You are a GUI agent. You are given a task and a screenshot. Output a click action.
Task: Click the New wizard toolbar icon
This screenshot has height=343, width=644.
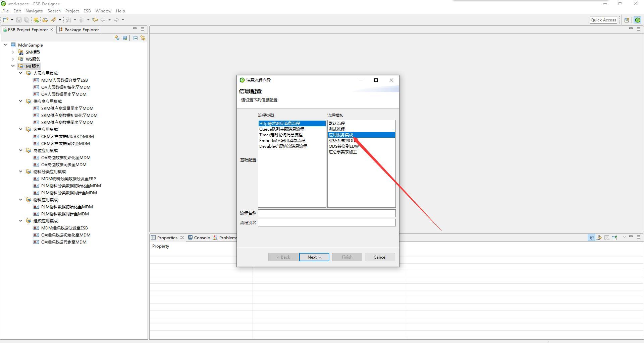[x=6, y=20]
